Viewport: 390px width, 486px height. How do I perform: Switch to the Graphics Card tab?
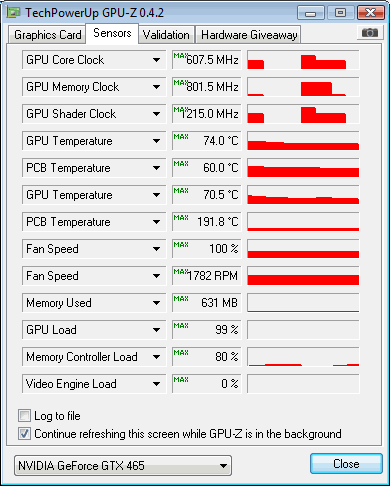pos(47,35)
